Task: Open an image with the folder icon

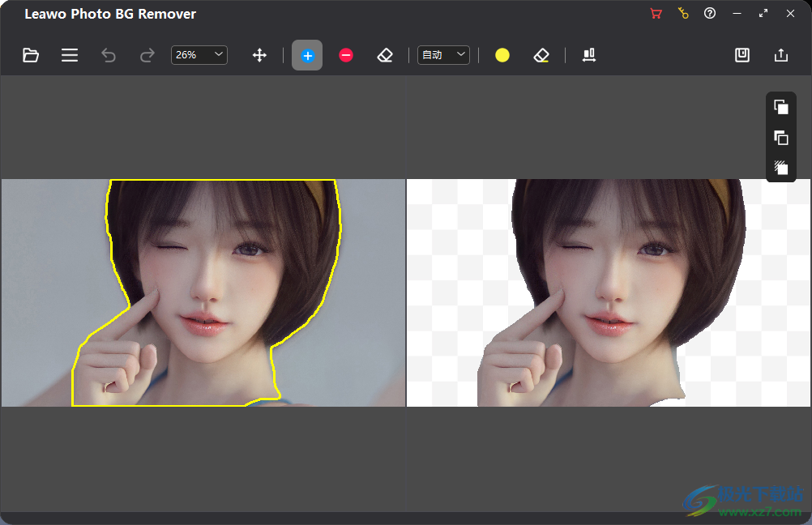Action: click(31, 55)
